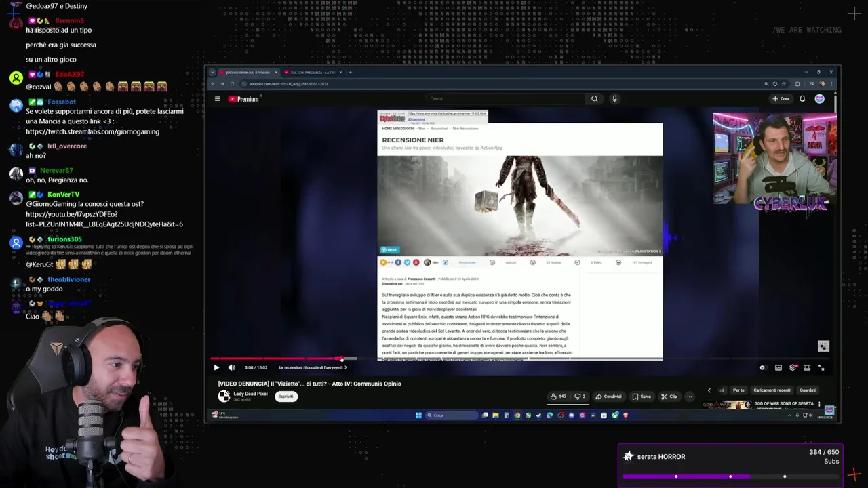Show hidden system tray icons chevron

[x=789, y=415]
